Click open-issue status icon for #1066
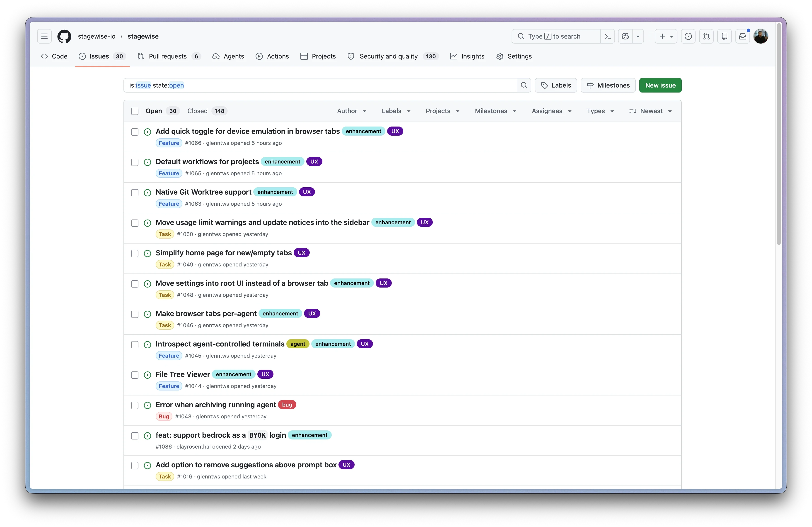Screen dimensions: 812x527 [x=147, y=132]
